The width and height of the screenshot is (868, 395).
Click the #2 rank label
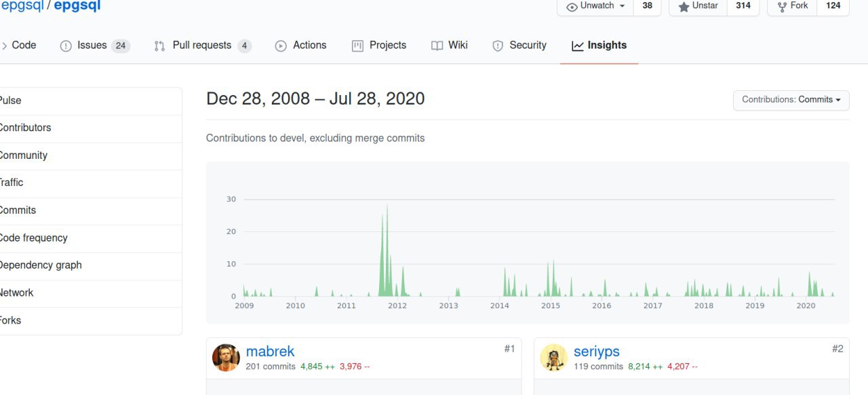(837, 349)
